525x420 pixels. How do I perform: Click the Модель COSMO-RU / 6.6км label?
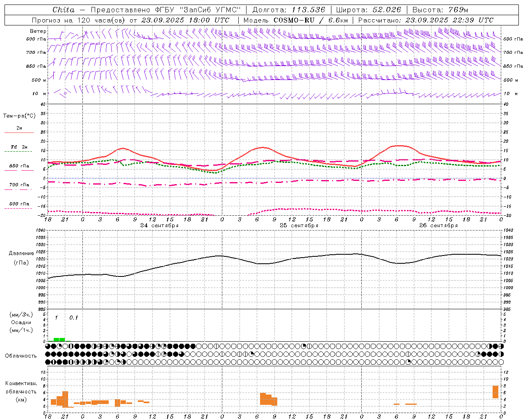tap(295, 20)
